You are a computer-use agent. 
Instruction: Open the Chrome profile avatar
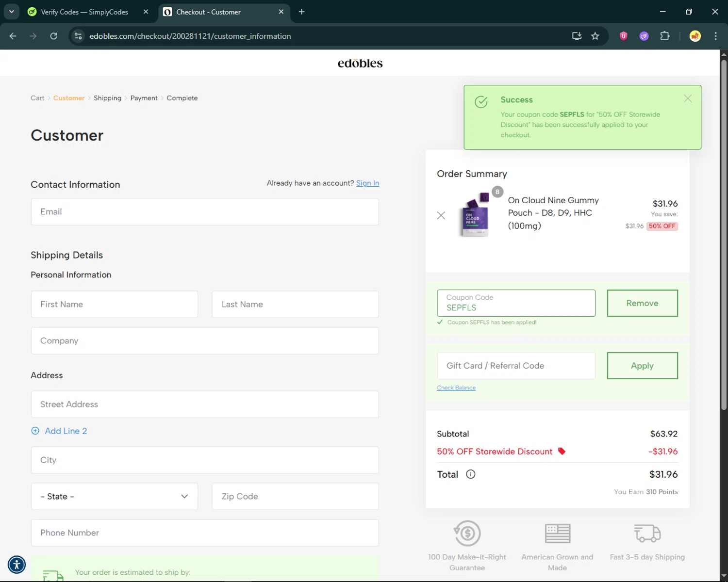tap(695, 36)
